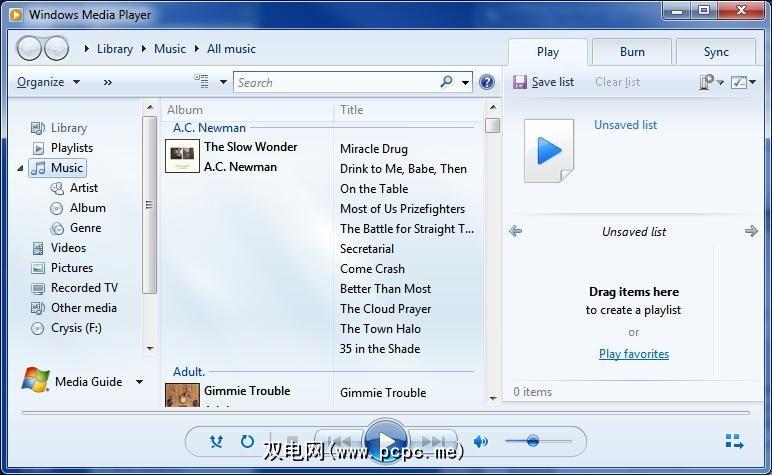The width and height of the screenshot is (772, 475).
Task: Skip to the next track
Action: click(x=433, y=441)
